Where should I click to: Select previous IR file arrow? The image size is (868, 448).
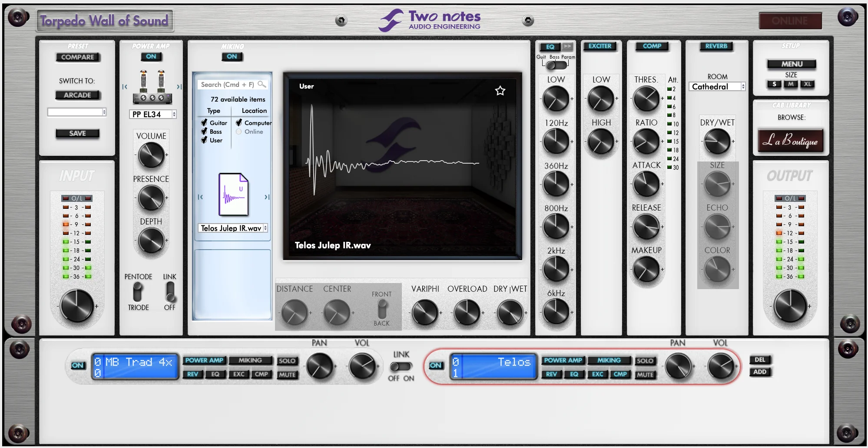[200, 197]
